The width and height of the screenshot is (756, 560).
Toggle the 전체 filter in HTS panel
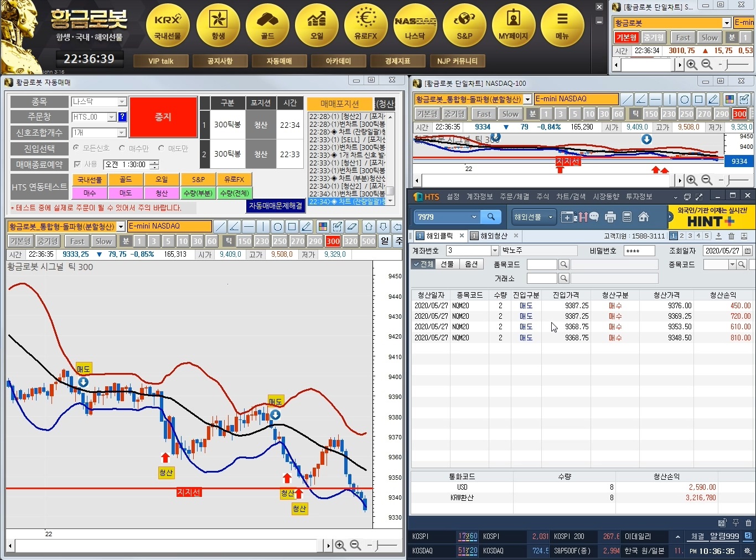pyautogui.click(x=424, y=264)
